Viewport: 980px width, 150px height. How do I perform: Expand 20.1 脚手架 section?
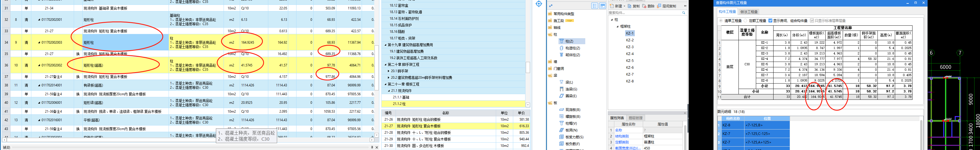pyautogui.click(x=388, y=71)
